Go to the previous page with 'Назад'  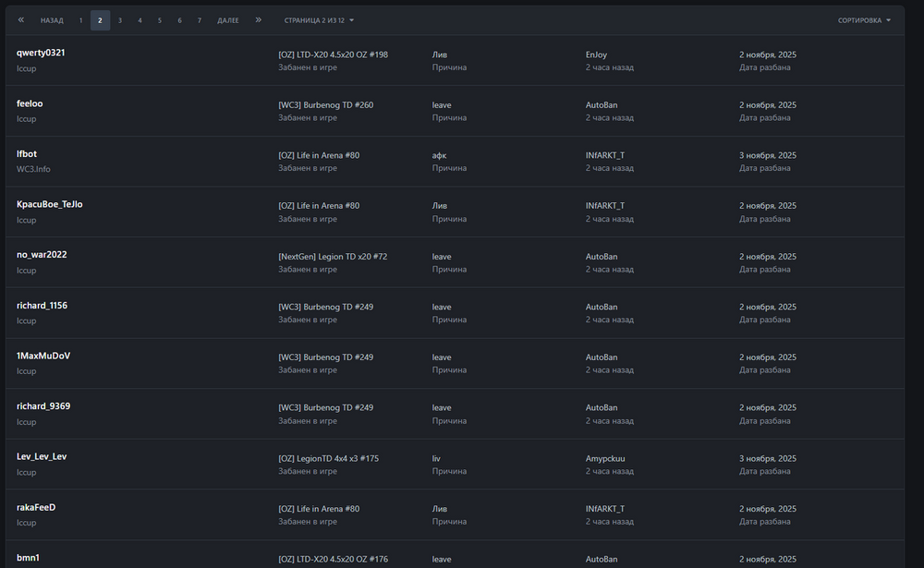click(x=52, y=20)
